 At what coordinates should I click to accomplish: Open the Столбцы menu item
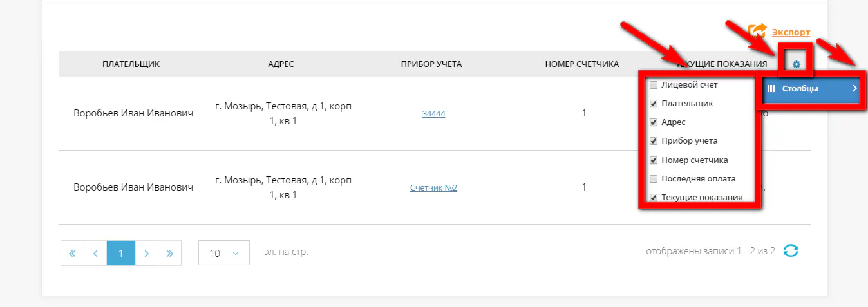[x=800, y=89]
